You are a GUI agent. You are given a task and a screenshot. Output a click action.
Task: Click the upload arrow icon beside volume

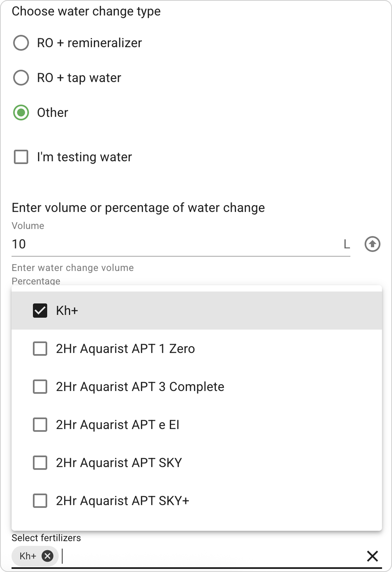(x=372, y=244)
